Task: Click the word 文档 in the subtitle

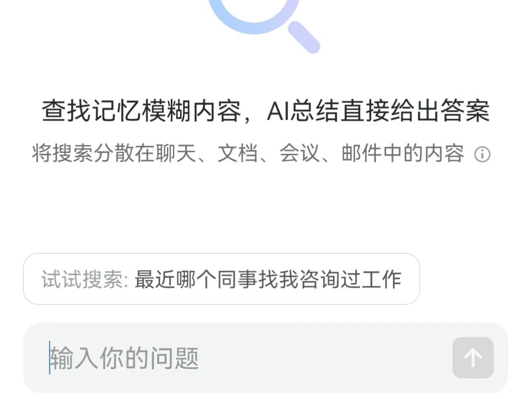Action: coord(237,153)
